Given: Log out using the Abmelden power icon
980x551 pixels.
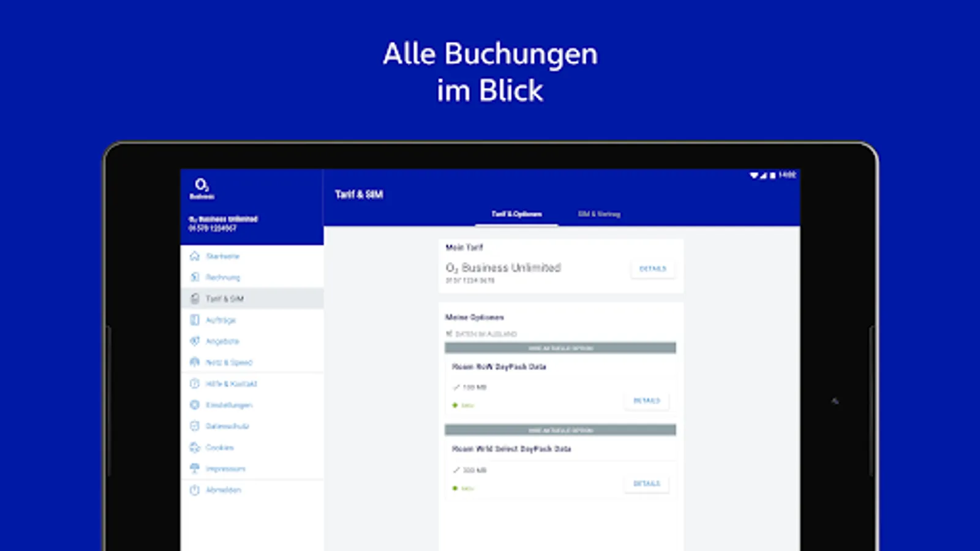Looking at the screenshot, I should tap(195, 490).
